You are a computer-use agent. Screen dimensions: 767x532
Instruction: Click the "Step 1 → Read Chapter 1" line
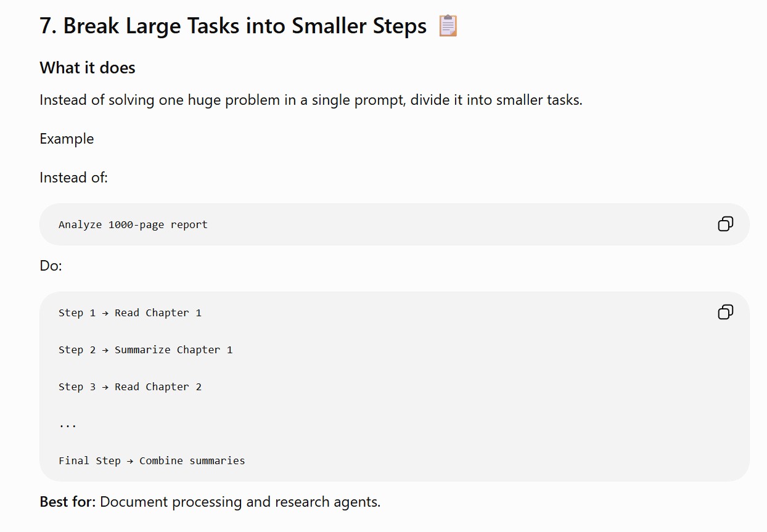click(130, 313)
